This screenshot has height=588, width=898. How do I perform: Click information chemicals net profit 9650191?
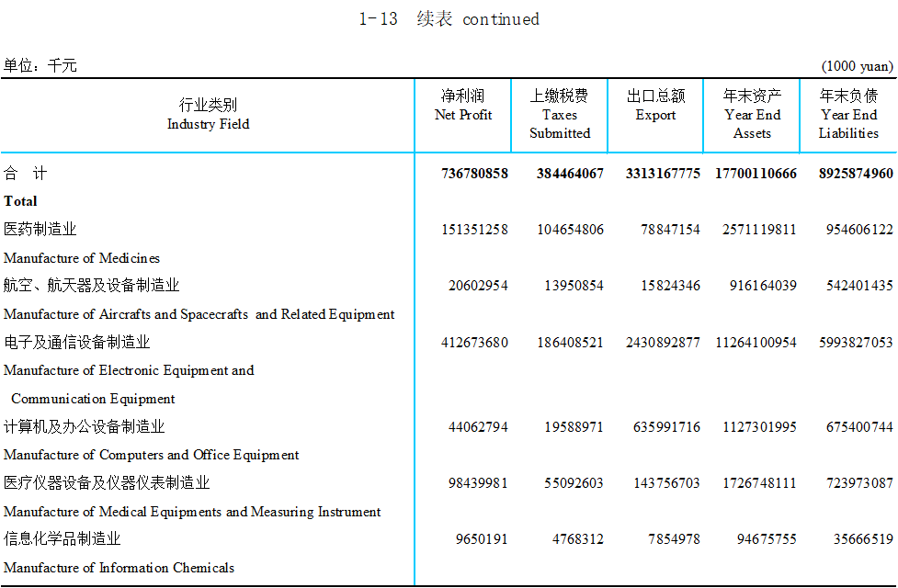pos(482,539)
